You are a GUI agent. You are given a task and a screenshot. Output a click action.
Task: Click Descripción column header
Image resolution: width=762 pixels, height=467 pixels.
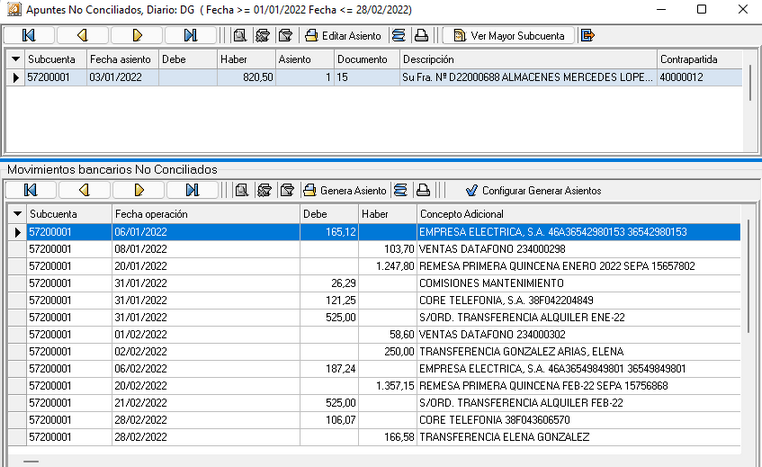coord(528,59)
